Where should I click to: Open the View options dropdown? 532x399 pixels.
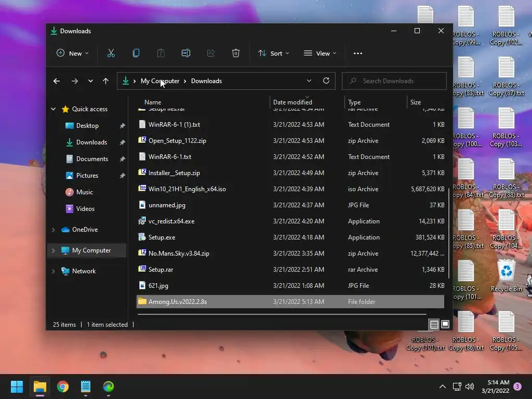point(320,54)
